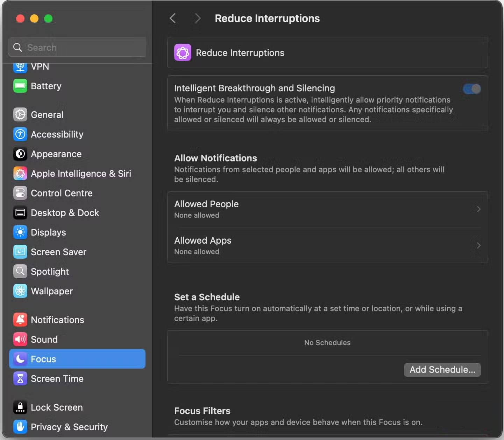Disable Intelligent Breakthrough and Silencing
This screenshot has height=440, width=504.
point(471,89)
